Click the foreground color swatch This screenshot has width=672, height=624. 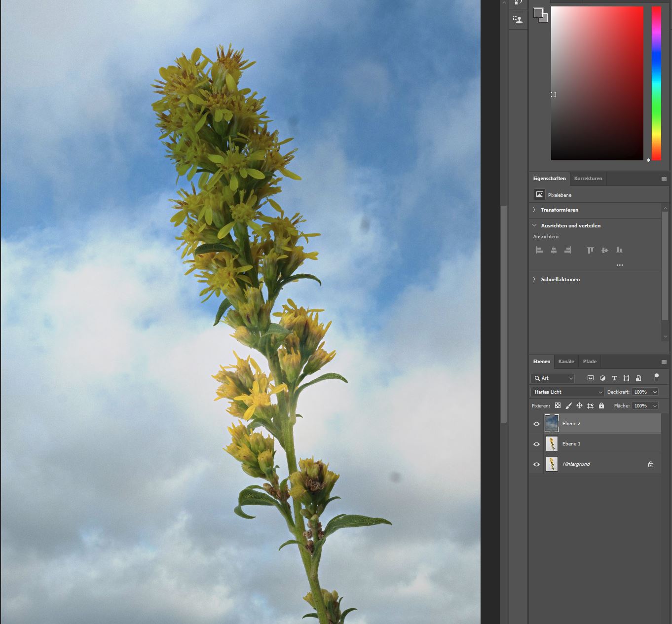tap(538, 13)
